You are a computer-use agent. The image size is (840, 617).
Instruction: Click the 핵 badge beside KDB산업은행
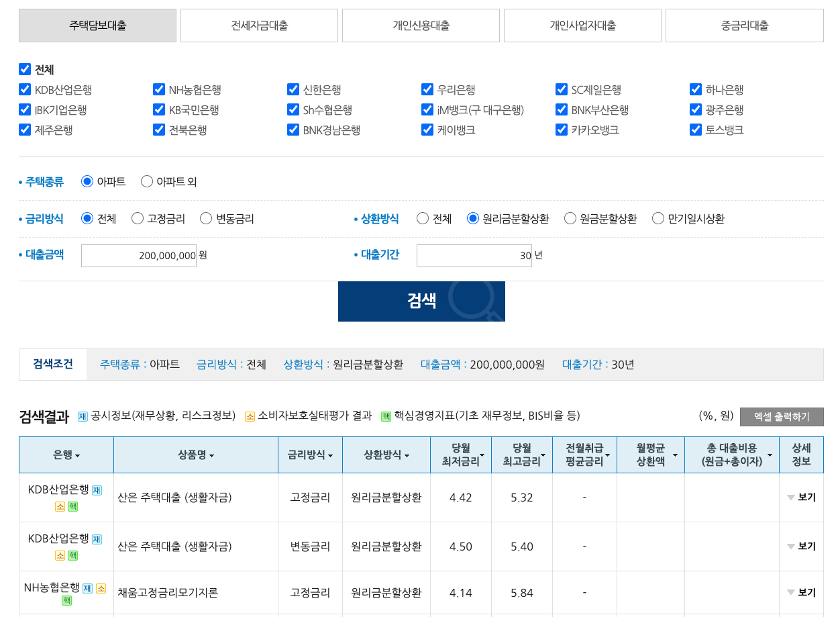(x=73, y=507)
